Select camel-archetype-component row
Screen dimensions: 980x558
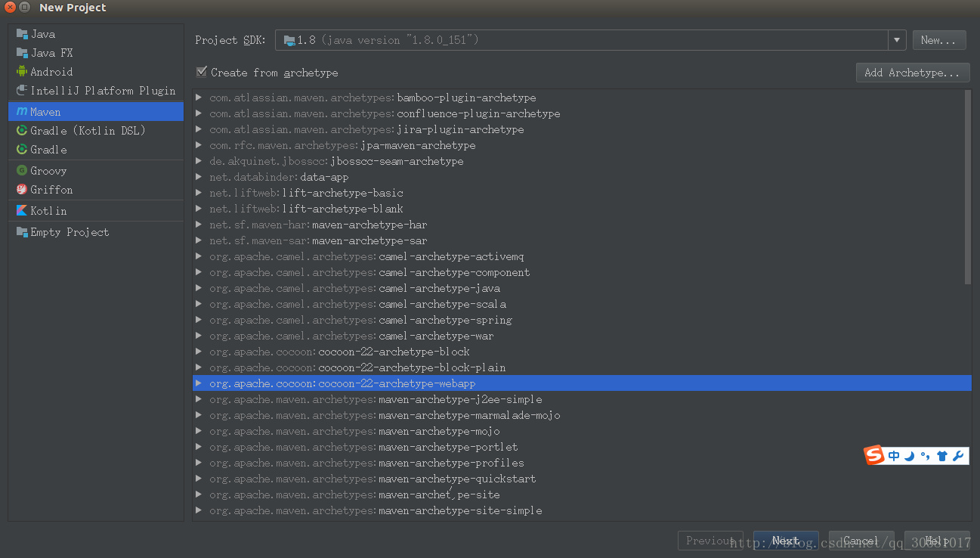click(x=582, y=272)
